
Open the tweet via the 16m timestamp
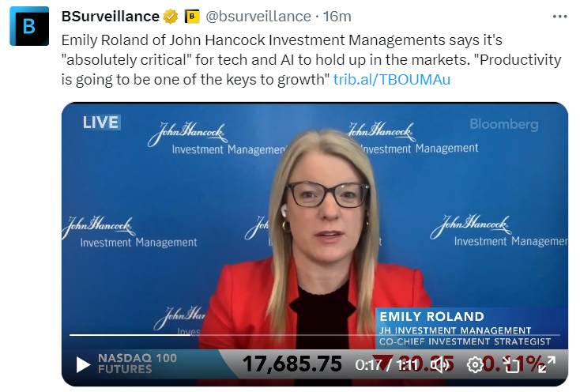tap(337, 17)
